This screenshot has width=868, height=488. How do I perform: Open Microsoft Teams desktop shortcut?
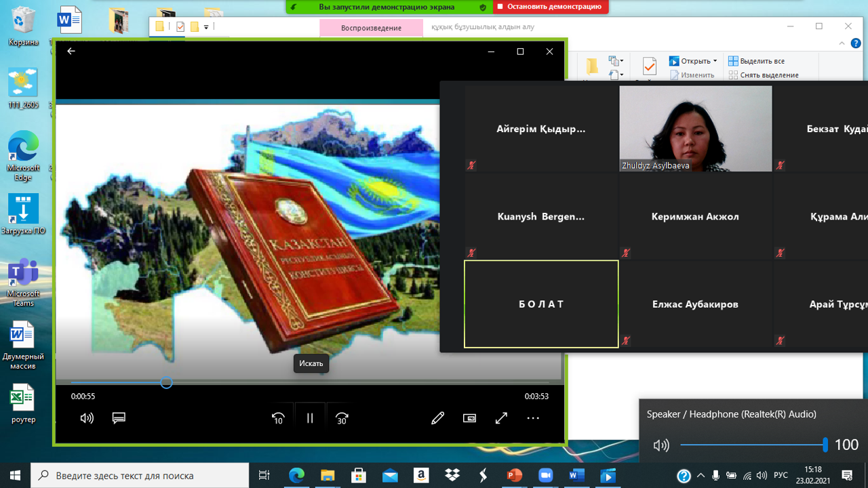coord(23,282)
